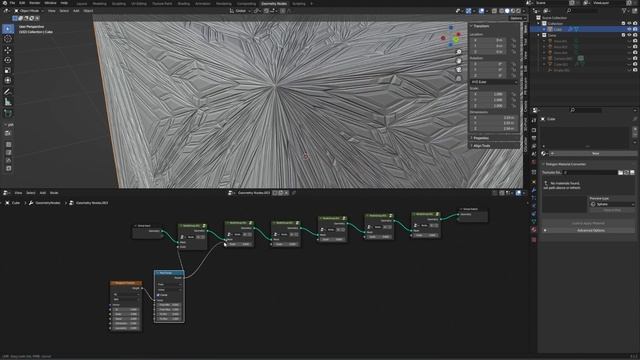Open the node editor type selector icon

6,193
